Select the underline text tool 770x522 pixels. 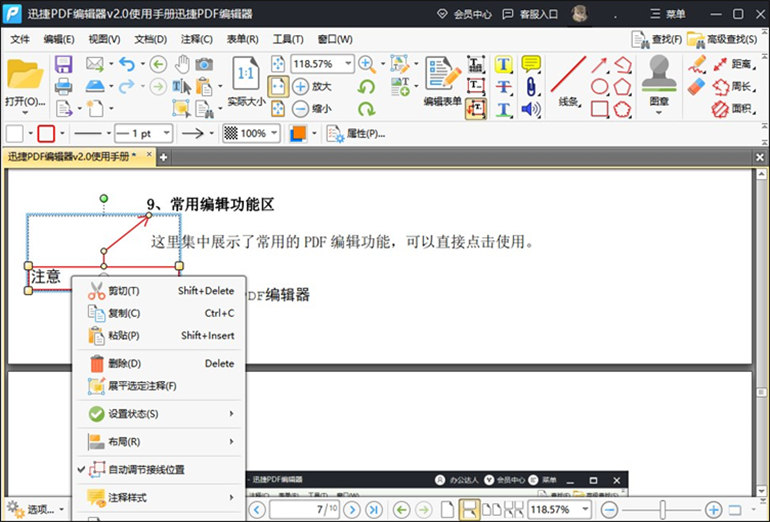coord(503,109)
